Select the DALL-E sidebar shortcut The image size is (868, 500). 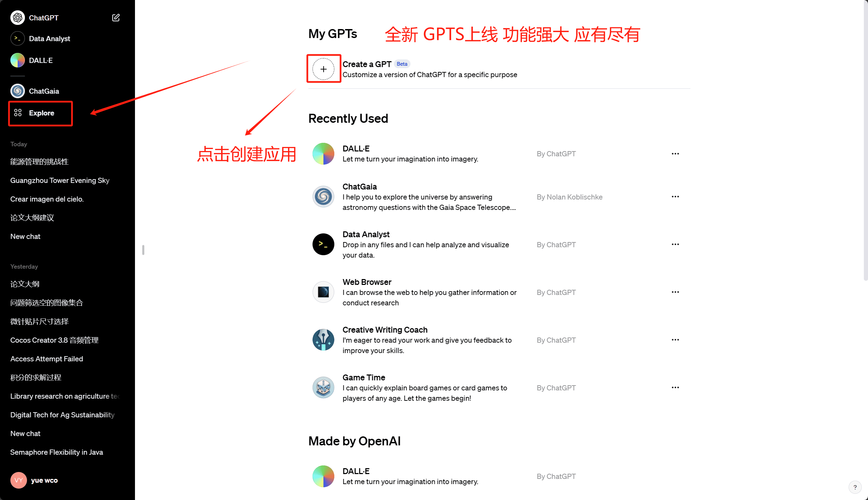click(40, 59)
